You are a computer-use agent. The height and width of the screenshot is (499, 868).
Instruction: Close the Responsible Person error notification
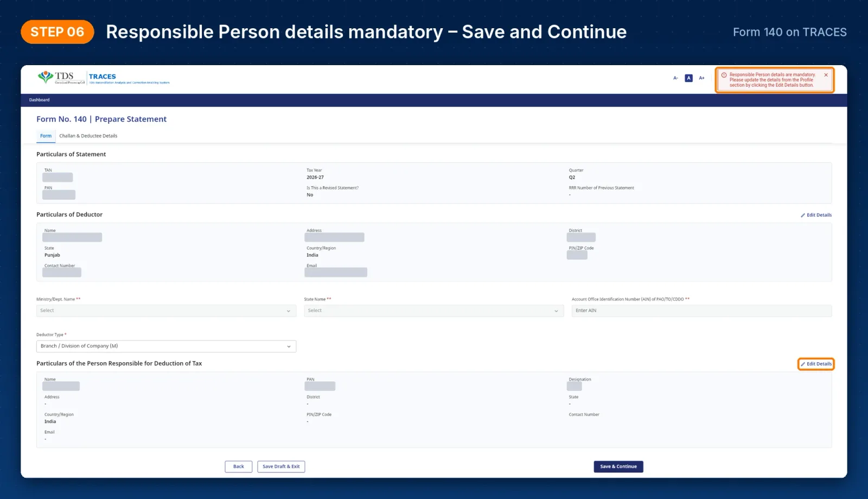point(826,75)
